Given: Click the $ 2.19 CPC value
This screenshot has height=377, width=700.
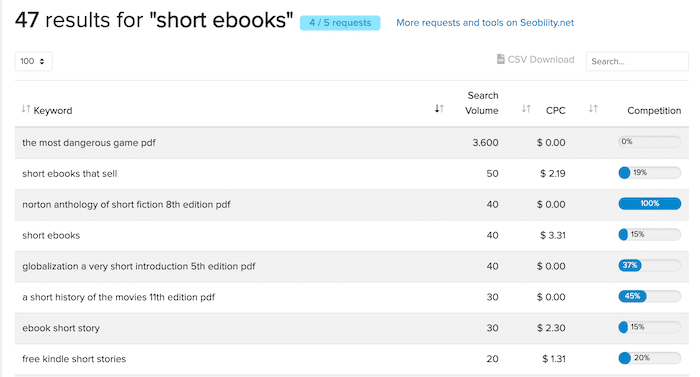Looking at the screenshot, I should 553,173.
